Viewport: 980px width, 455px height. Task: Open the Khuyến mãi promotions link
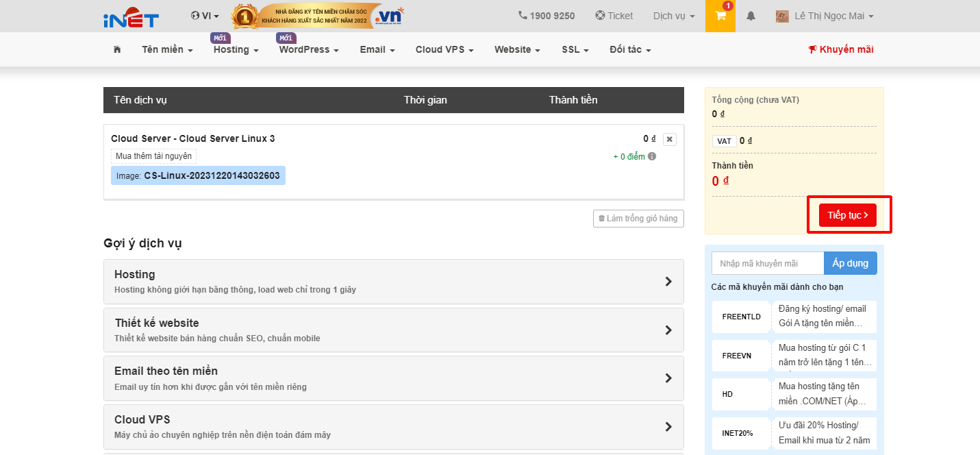pos(841,49)
